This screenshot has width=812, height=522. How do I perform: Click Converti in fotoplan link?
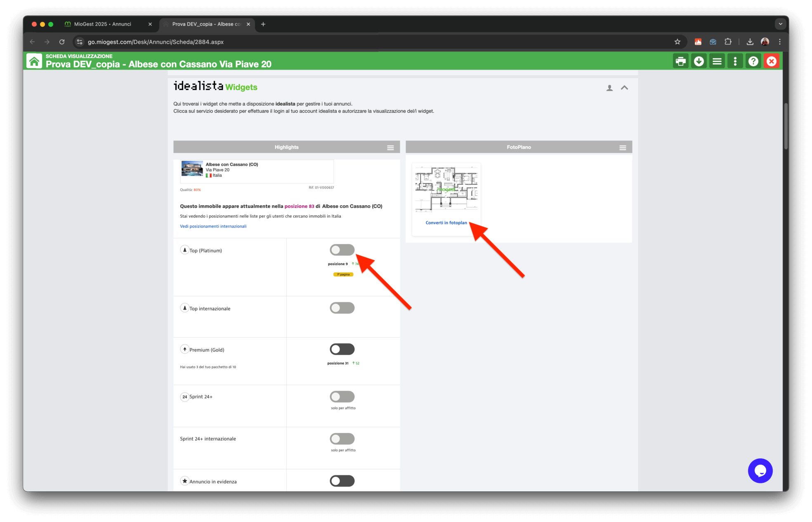click(446, 223)
